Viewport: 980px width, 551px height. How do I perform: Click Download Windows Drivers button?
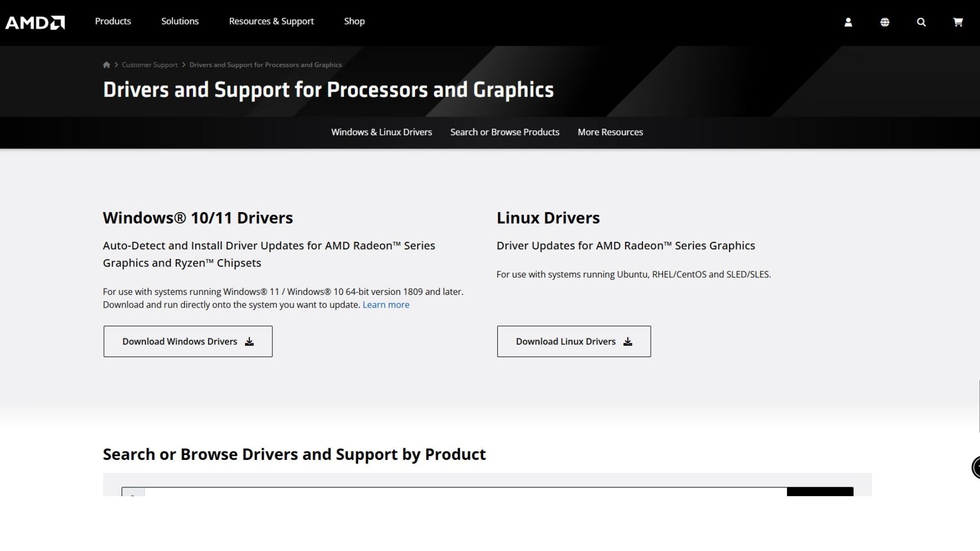tap(188, 341)
